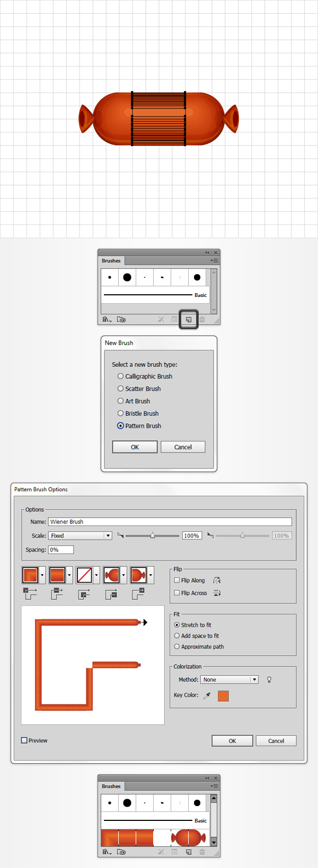Select Approximate path option
The width and height of the screenshot is (318, 868).
pos(199,647)
